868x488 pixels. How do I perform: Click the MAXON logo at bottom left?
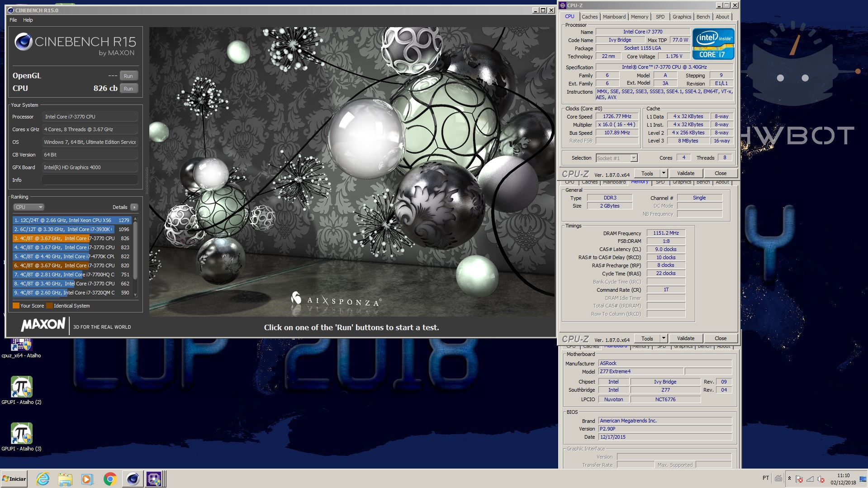point(43,324)
